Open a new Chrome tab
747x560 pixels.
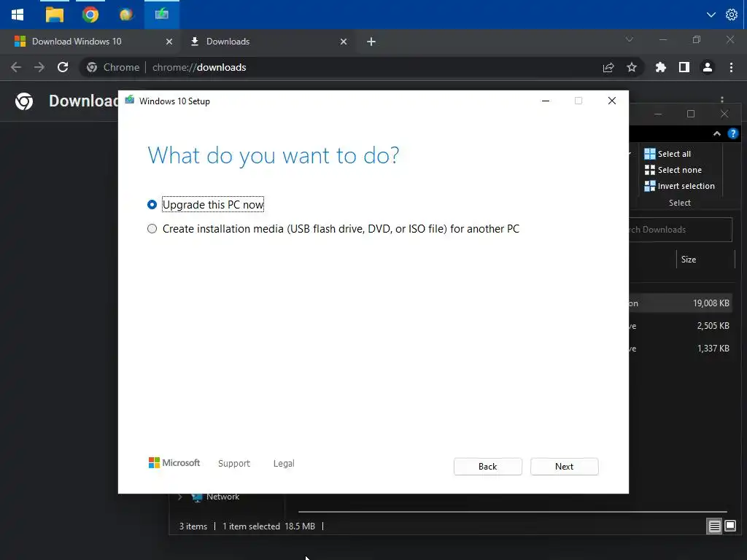[371, 42]
